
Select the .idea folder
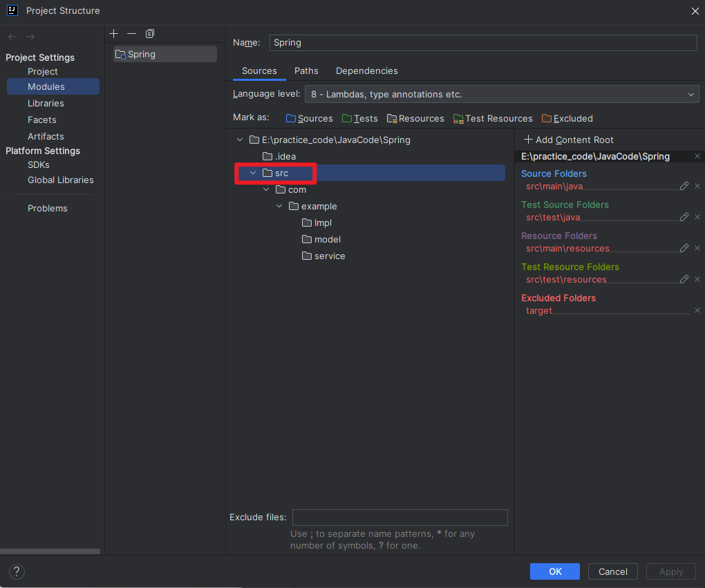[x=280, y=156]
